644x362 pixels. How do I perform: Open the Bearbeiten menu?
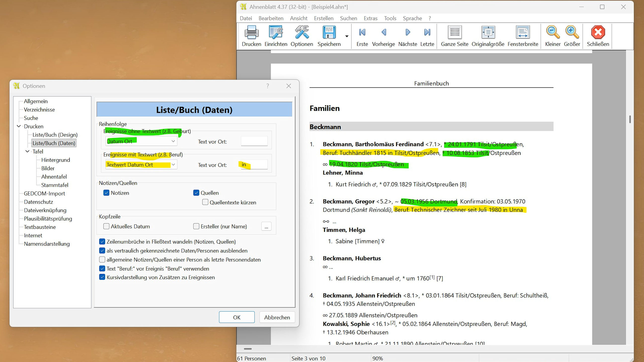pyautogui.click(x=271, y=18)
